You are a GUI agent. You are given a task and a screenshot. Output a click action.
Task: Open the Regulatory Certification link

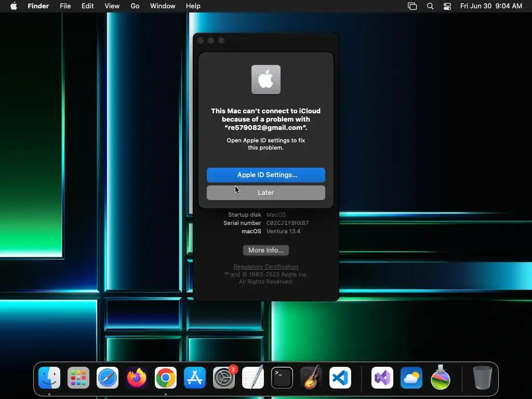(x=265, y=267)
